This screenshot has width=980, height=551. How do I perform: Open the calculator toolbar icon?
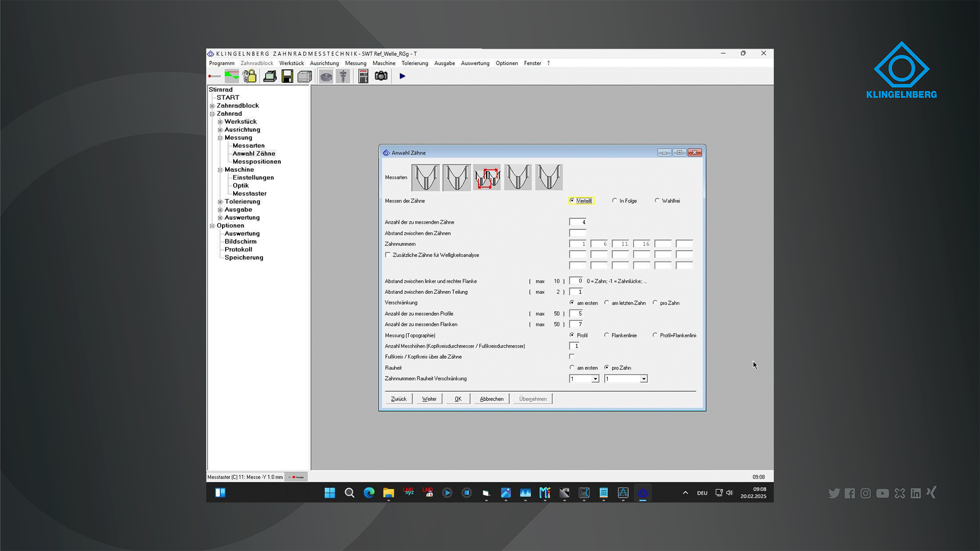(363, 77)
